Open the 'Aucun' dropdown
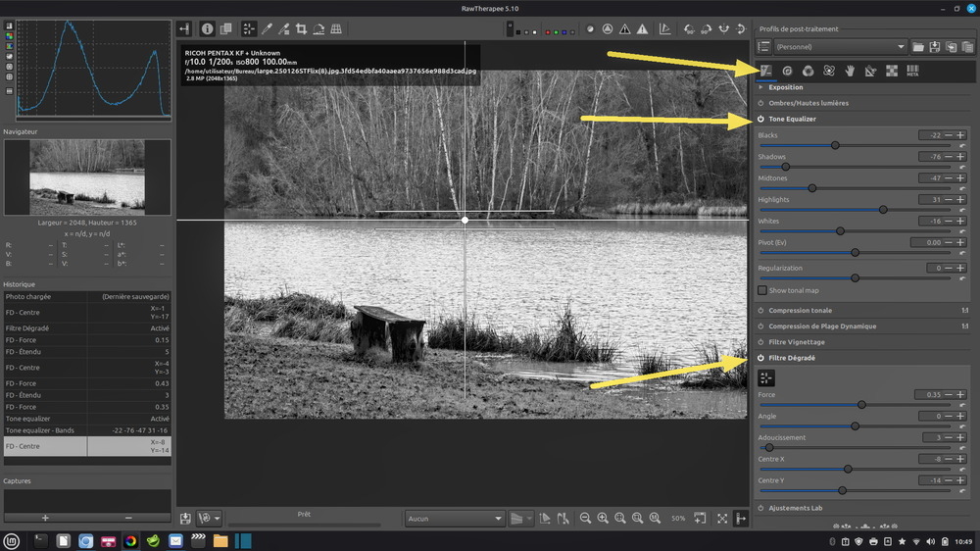Screen dimensions: 980x551 [455, 519]
